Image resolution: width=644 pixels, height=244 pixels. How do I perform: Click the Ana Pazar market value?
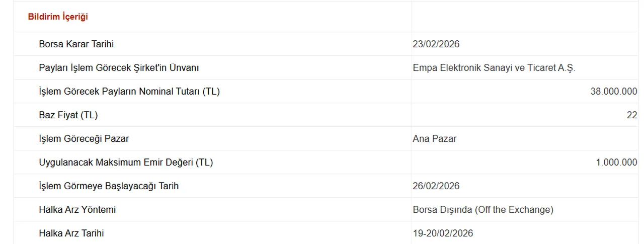(x=434, y=138)
